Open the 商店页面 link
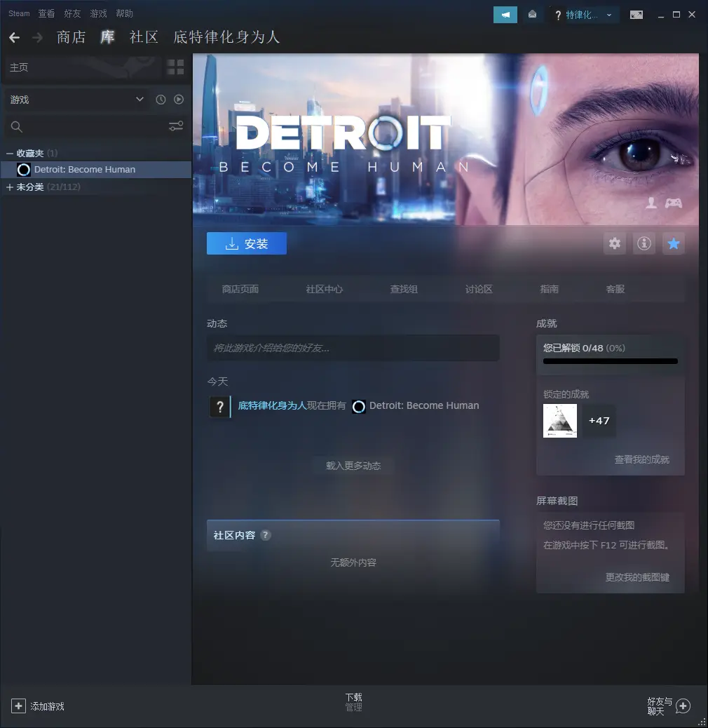Screen dimensions: 708x728 click(x=240, y=289)
